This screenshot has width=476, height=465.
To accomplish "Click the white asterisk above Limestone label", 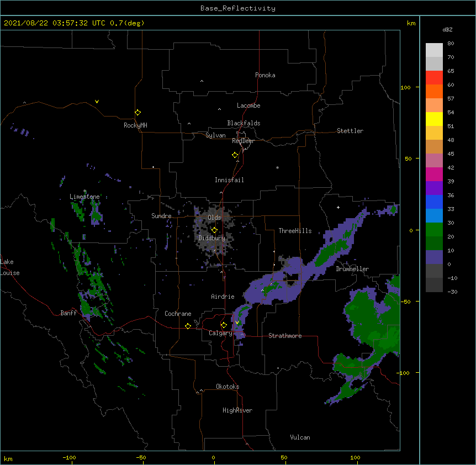I will click(85, 191).
